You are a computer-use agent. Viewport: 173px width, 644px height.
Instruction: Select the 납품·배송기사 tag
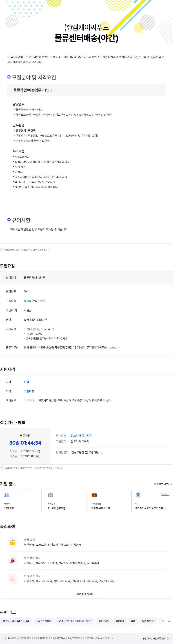click(x=148, y=621)
